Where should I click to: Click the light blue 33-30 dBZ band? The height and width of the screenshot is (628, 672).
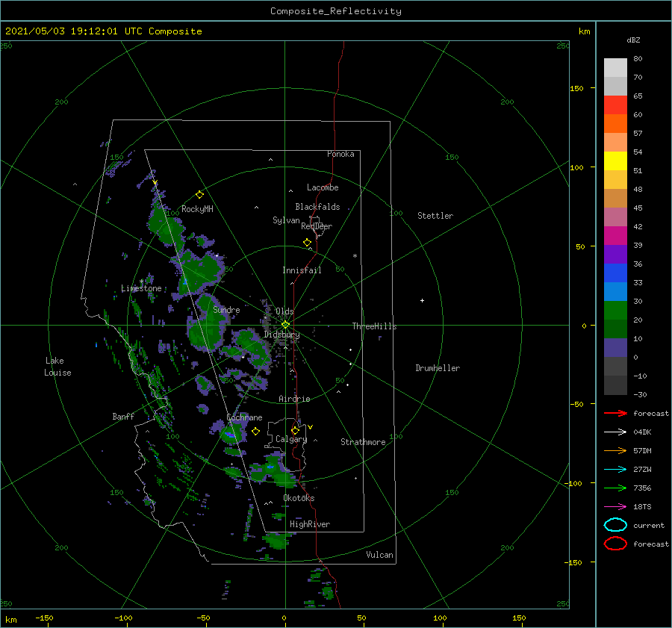coord(615,291)
